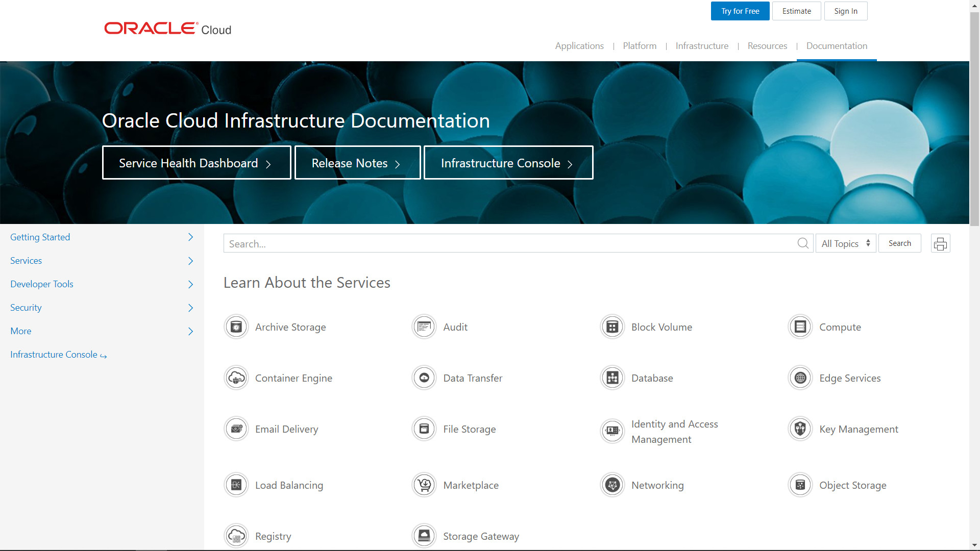Viewport: 980px width, 551px height.
Task: Click the page's vertical scrollbar thumb
Action: click(974, 117)
